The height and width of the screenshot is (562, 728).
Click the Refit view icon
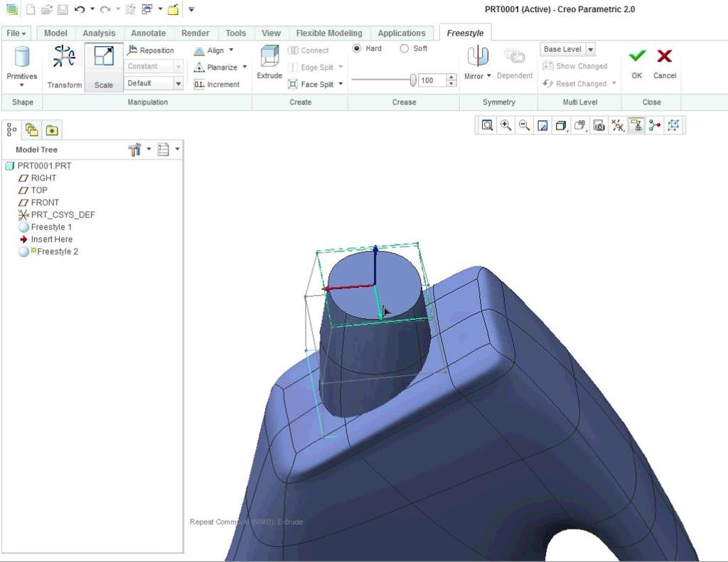487,125
